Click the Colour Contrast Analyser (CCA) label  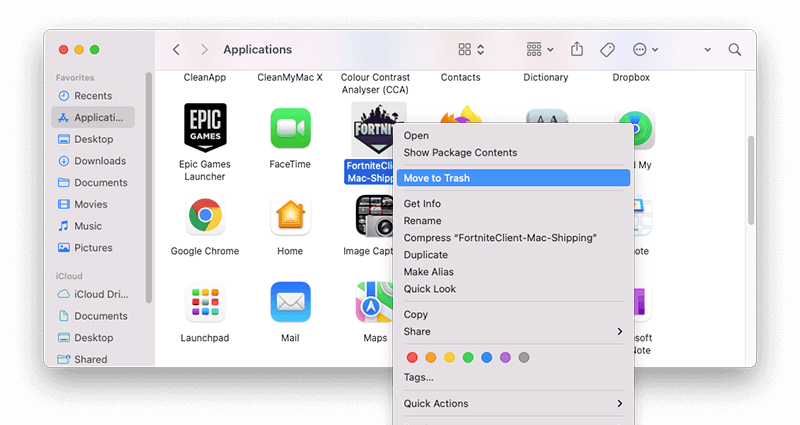point(375,84)
